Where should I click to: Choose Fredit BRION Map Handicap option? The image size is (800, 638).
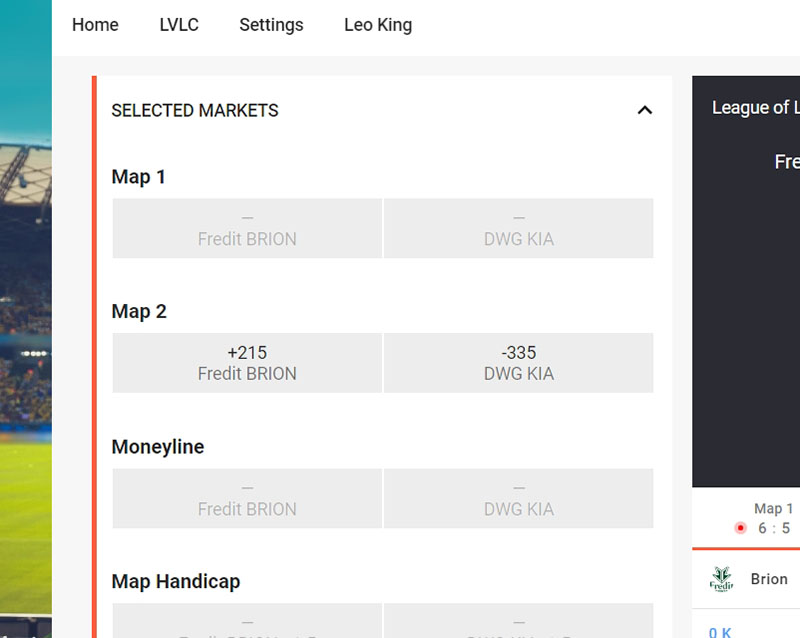tap(247, 621)
